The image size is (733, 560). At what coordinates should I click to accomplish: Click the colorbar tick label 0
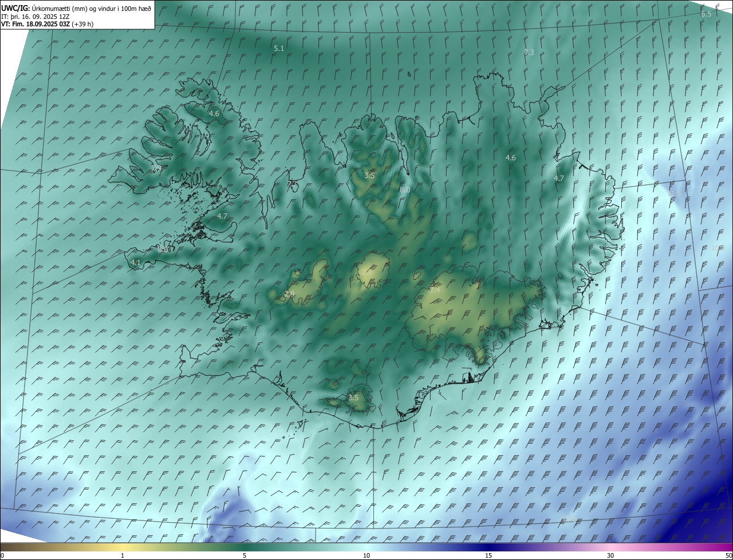[x=2, y=555]
